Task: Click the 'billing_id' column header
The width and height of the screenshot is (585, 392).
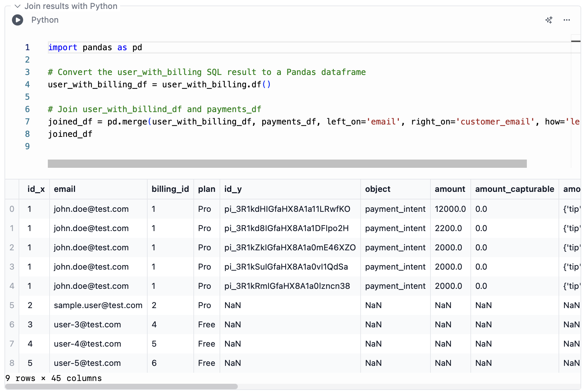Action: (x=170, y=189)
